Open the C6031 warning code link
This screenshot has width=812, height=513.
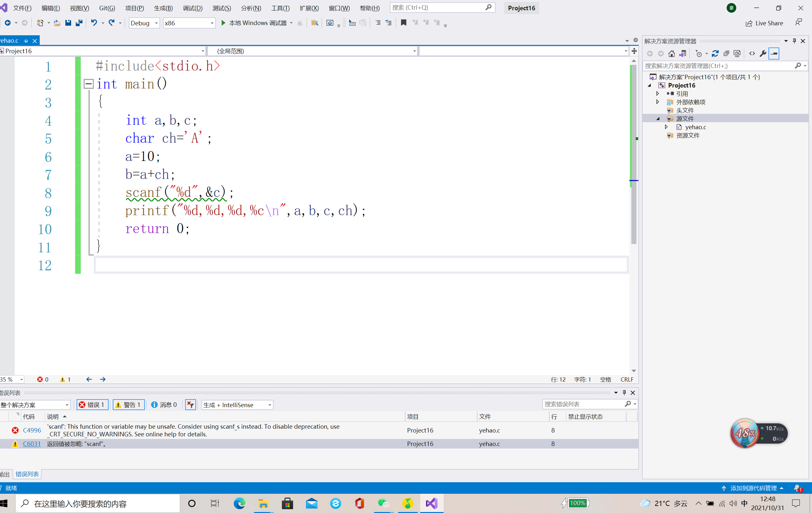(x=32, y=444)
